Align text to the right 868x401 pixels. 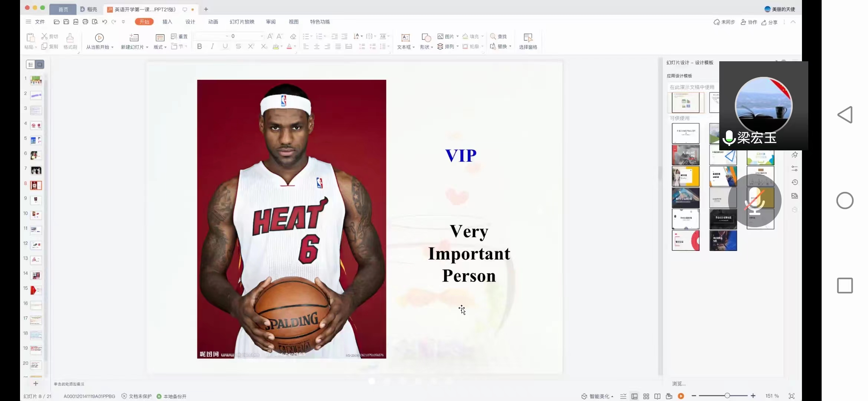coord(328,46)
